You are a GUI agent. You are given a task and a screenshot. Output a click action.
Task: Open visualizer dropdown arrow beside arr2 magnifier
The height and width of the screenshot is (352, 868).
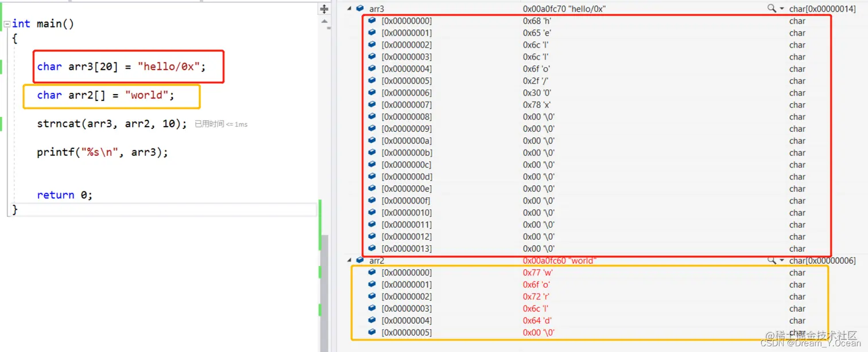click(782, 260)
